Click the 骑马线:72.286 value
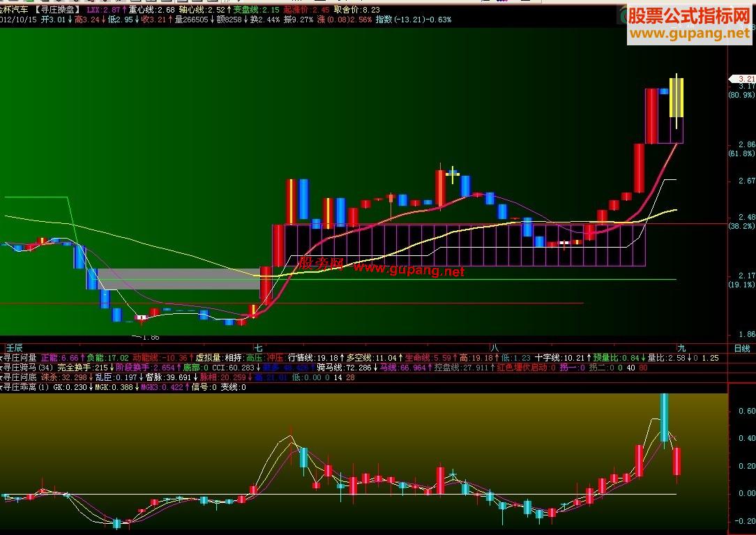This screenshot has height=535, width=756. coord(345,368)
